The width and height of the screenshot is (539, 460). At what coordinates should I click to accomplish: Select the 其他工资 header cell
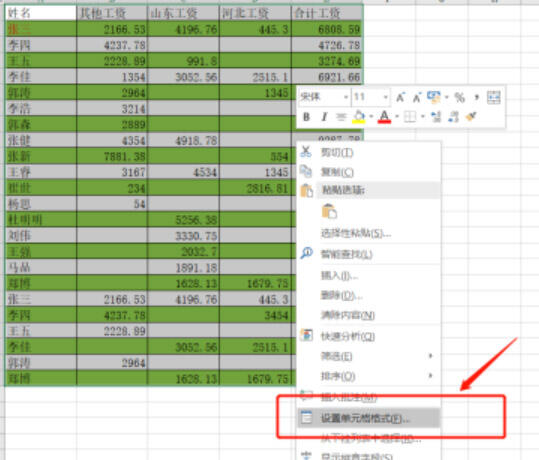tap(112, 13)
